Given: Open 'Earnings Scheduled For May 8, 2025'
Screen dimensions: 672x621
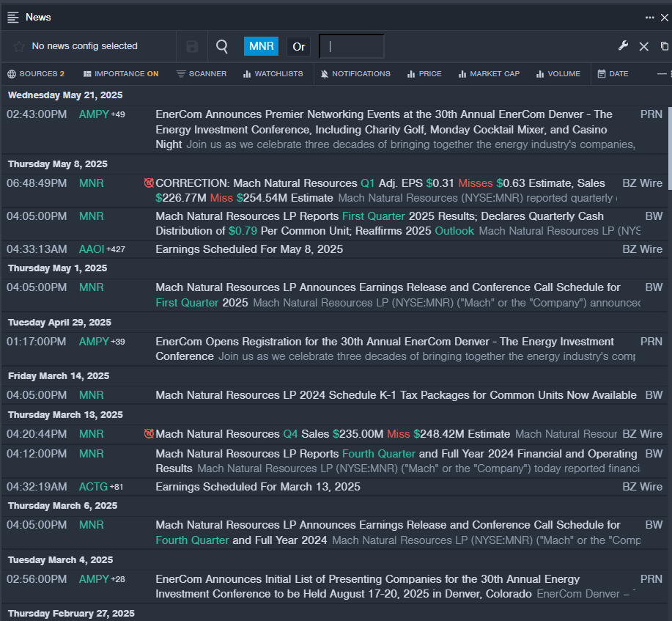Looking at the screenshot, I should [x=249, y=249].
